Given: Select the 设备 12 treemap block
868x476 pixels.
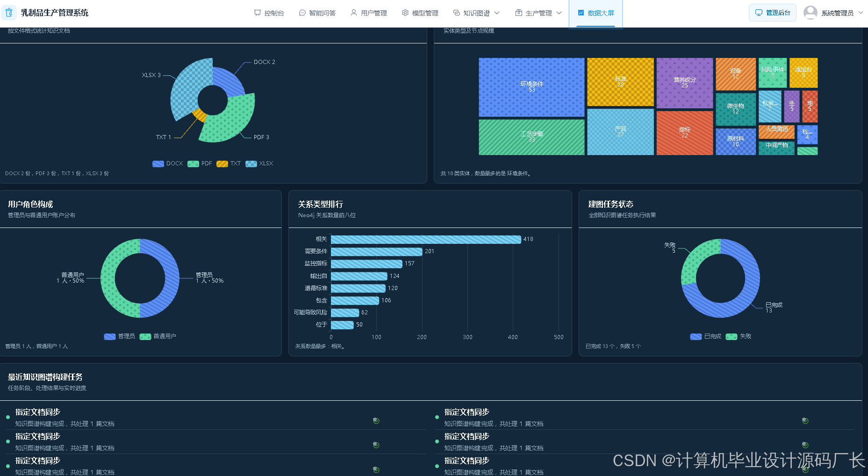Looking at the screenshot, I should pyautogui.click(x=735, y=74).
